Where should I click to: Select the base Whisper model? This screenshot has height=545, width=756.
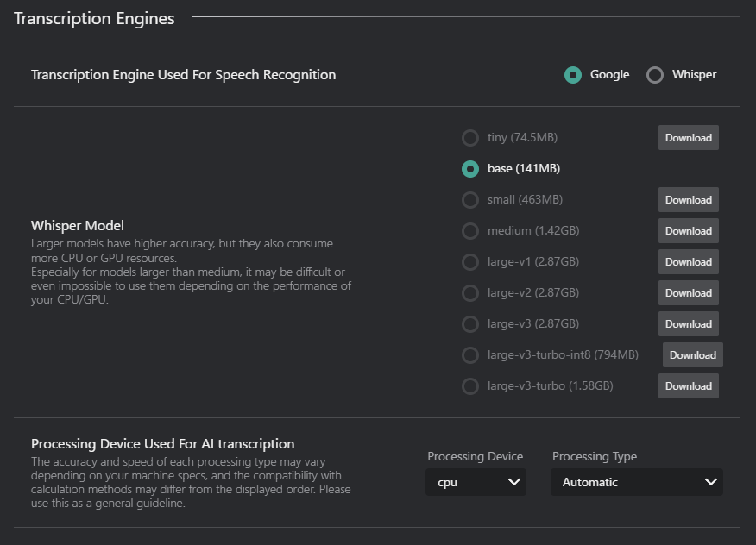[470, 168]
